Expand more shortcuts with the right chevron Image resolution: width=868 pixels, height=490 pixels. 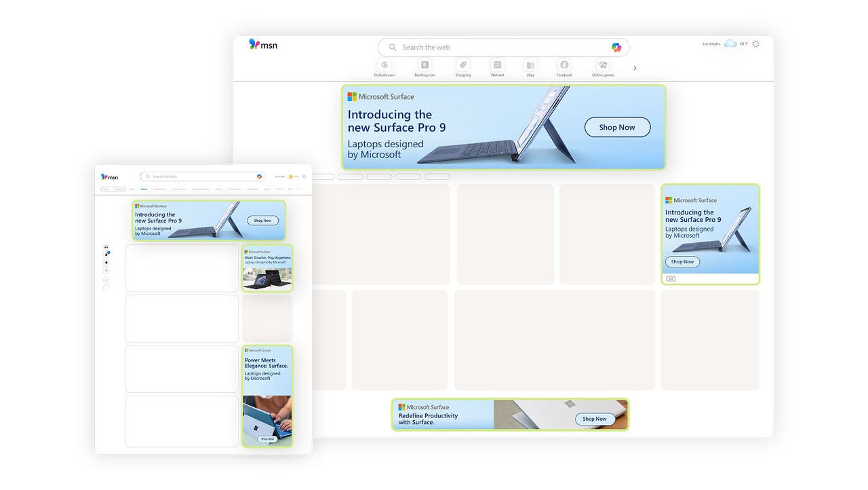point(635,68)
